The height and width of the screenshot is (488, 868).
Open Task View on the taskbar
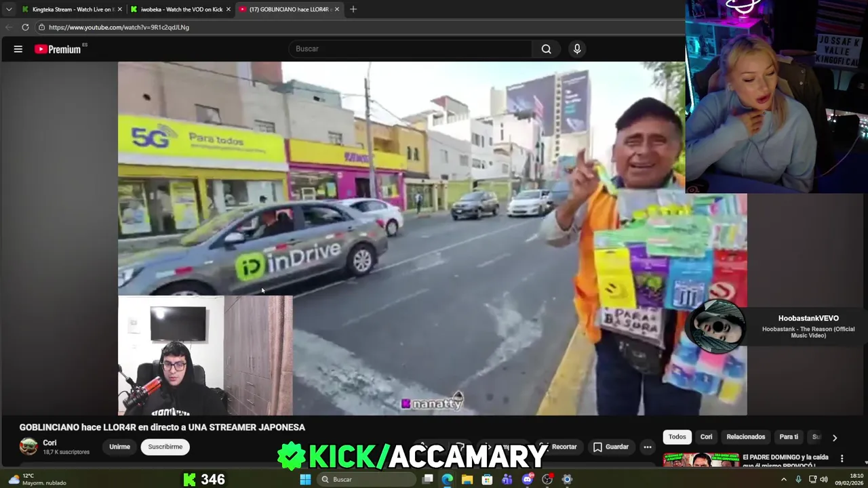[x=428, y=479]
